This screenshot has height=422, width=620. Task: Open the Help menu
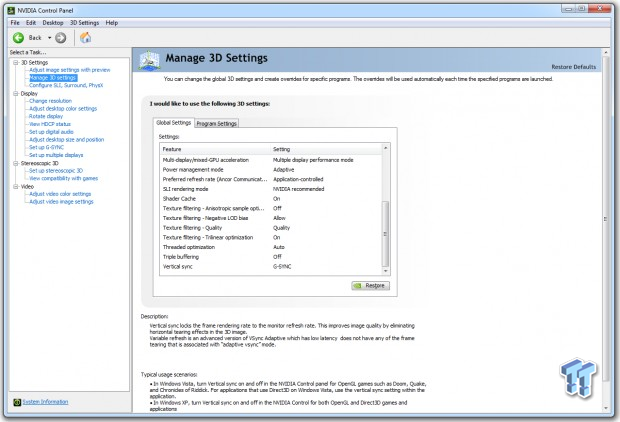112,23
